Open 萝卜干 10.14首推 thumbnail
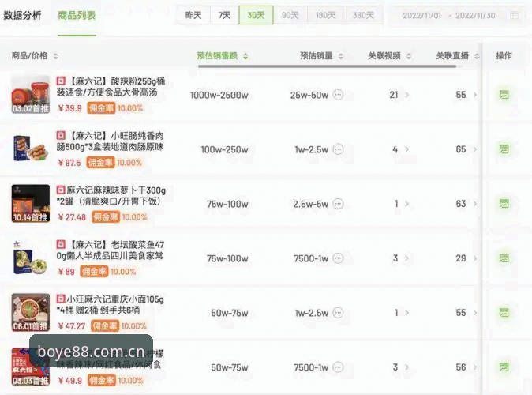Image resolution: width=532 pixels, height=395 pixels. coord(31,204)
